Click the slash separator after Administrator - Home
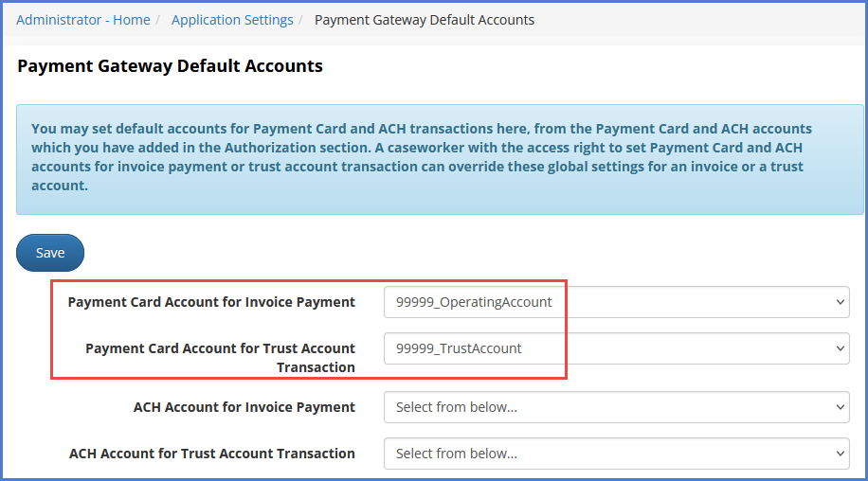 pos(160,20)
